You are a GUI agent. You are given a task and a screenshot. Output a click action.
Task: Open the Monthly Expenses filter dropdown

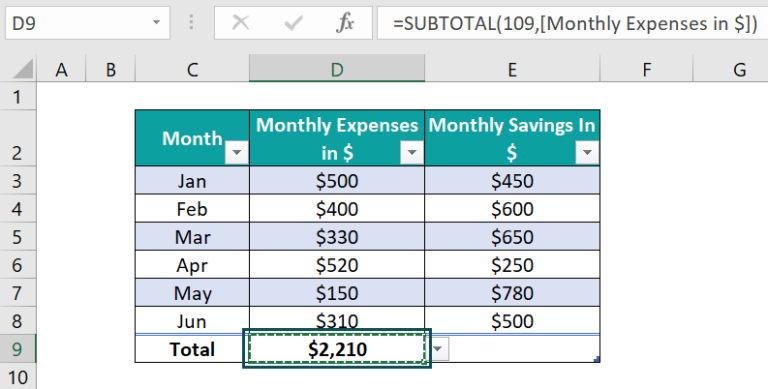412,152
